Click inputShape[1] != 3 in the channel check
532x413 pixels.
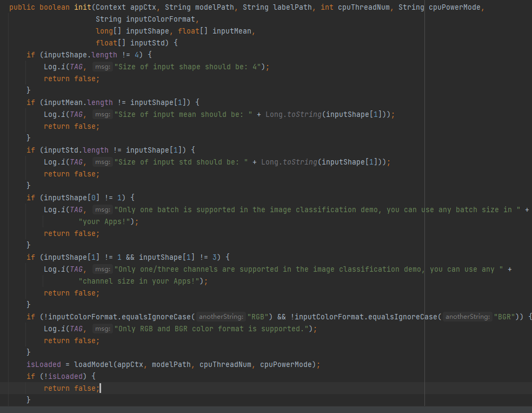pos(177,257)
